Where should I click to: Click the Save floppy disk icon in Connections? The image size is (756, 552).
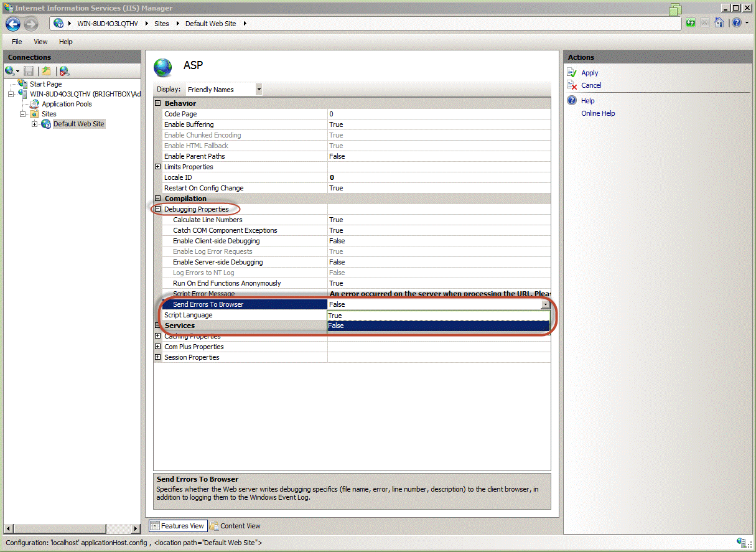(29, 71)
